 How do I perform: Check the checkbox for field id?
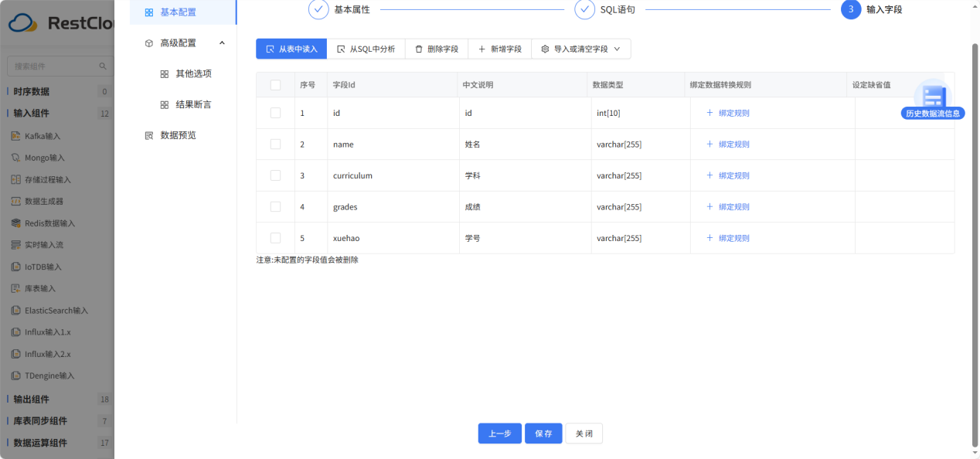pos(275,113)
